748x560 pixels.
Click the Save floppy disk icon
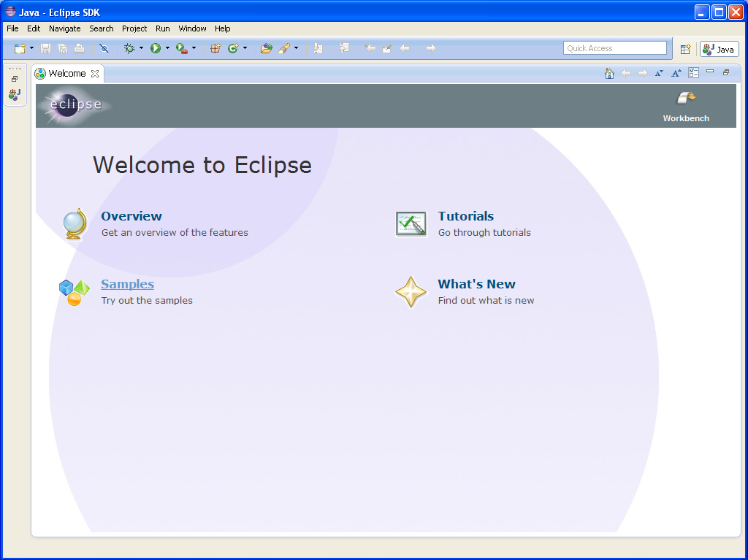pyautogui.click(x=45, y=48)
